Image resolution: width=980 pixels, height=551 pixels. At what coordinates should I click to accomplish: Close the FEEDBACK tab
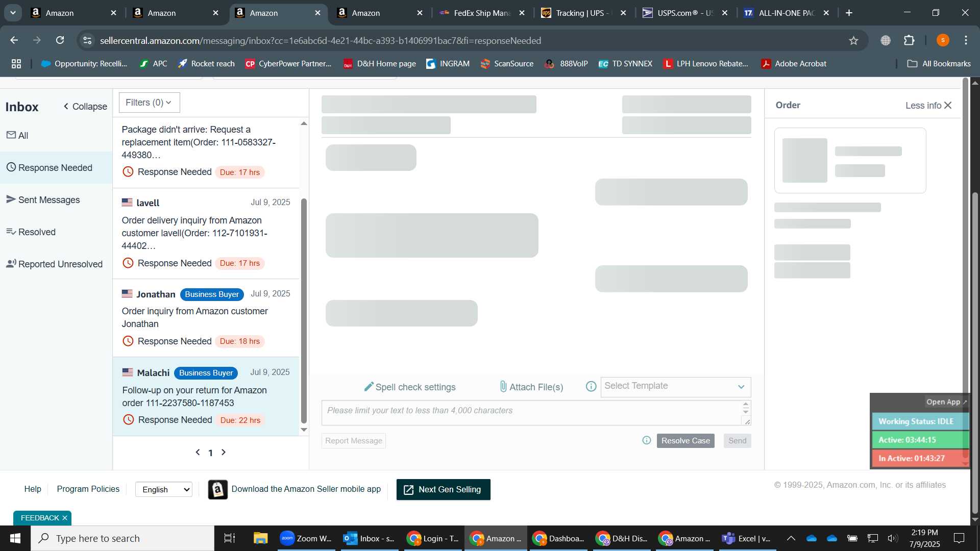point(65,518)
